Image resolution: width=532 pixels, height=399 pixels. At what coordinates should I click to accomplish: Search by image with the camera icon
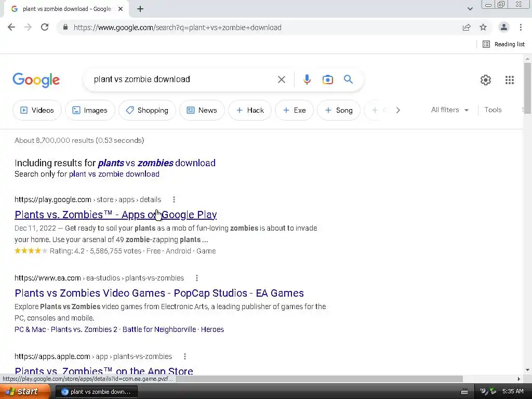327,79
